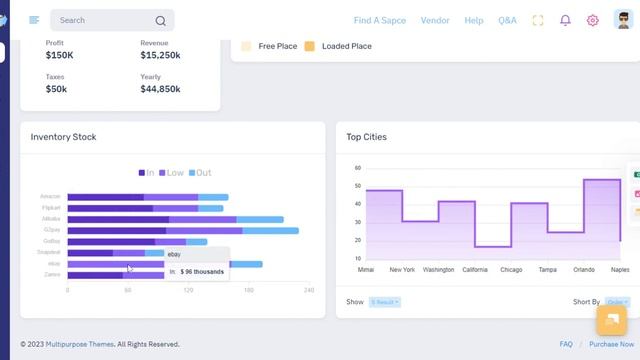The height and width of the screenshot is (360, 640).
Task: Click the $50k taxes value
Action: tap(56, 89)
